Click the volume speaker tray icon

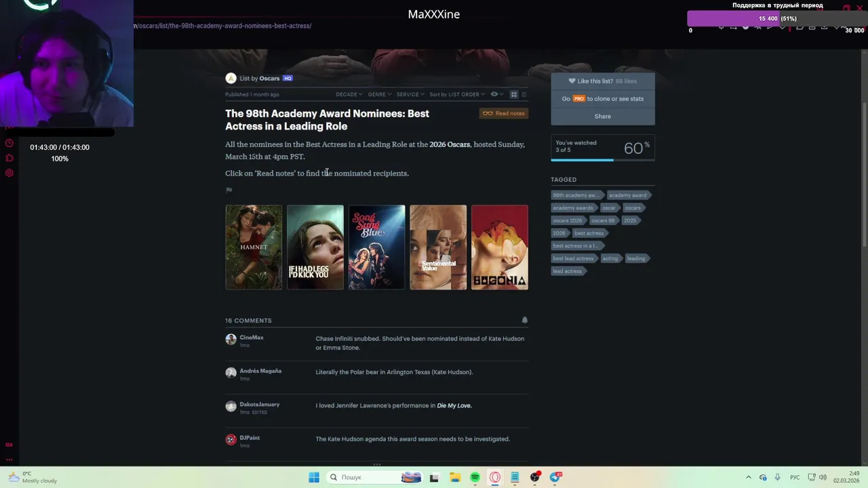tap(822, 477)
